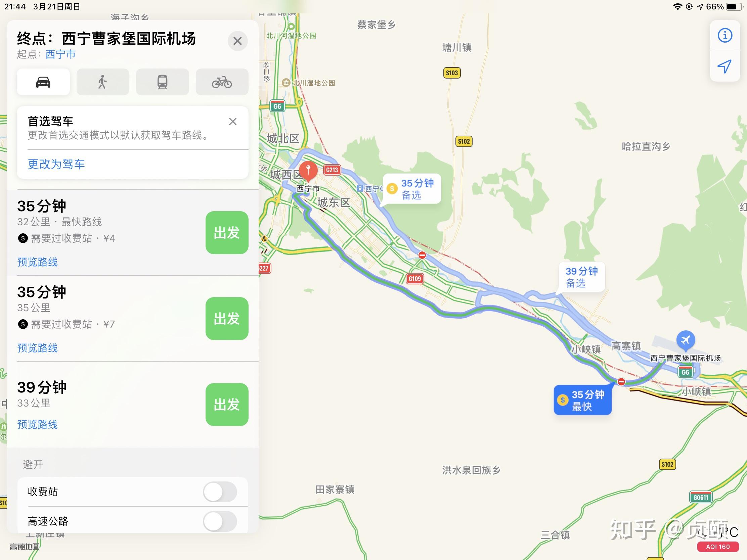The image size is (747, 560).
Task: Tap 更改为驾车 link
Action: click(x=56, y=164)
